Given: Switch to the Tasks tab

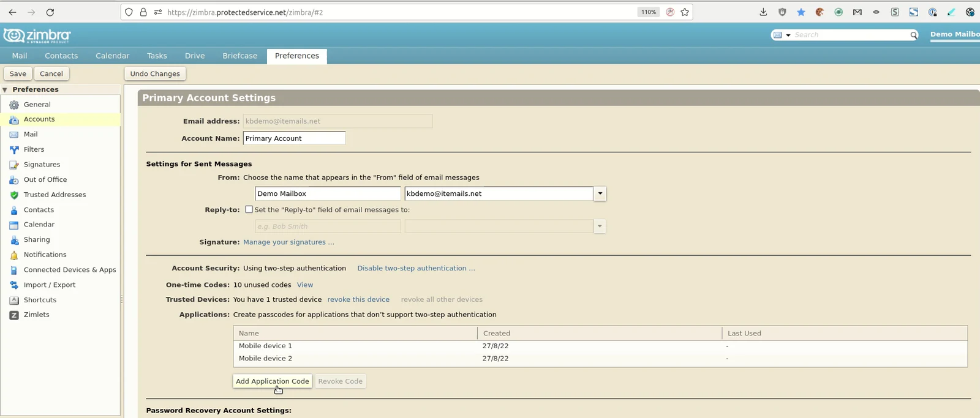Looking at the screenshot, I should coord(157,56).
